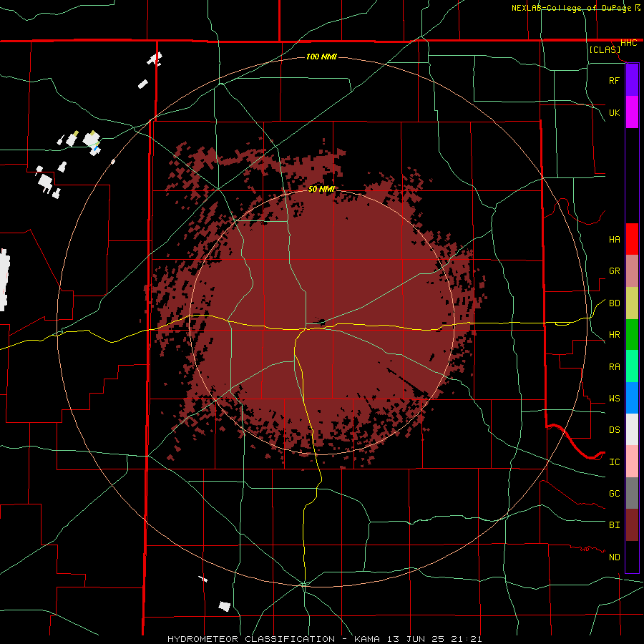Select the RA legend label
644x644 pixels.
614,367
